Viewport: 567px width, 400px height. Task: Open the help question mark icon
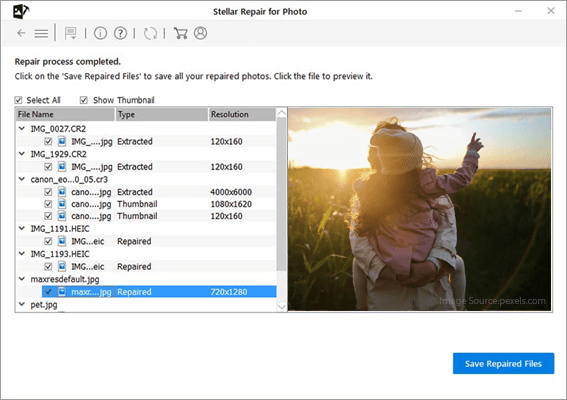(x=120, y=33)
